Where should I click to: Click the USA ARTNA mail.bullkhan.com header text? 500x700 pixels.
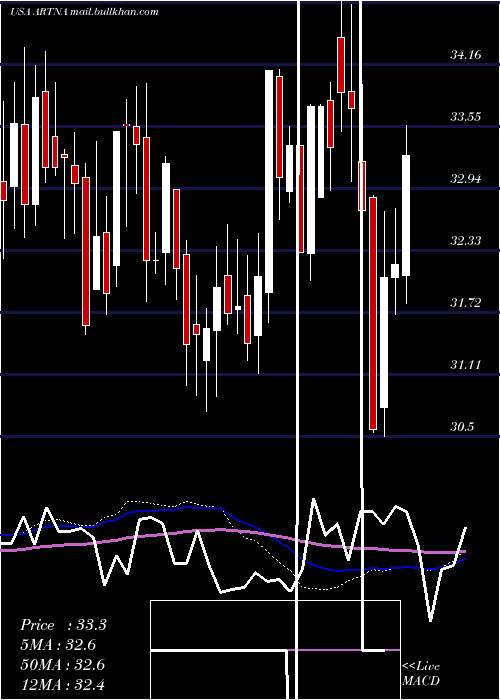tap(84, 11)
